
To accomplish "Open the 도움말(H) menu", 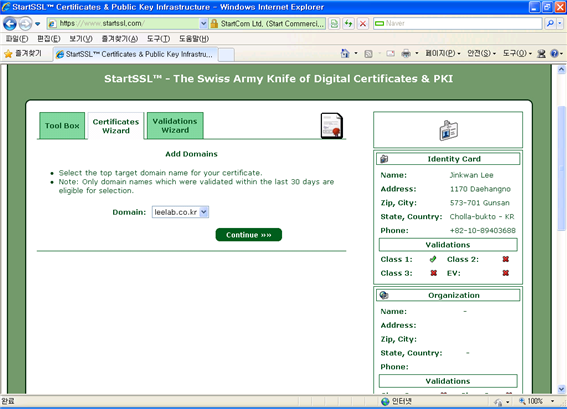I will (194, 39).
